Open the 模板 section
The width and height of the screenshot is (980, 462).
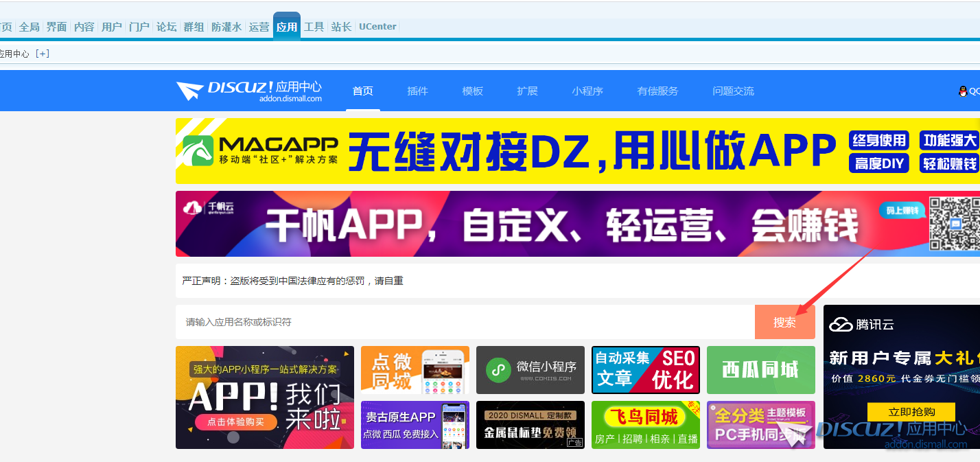(x=473, y=91)
